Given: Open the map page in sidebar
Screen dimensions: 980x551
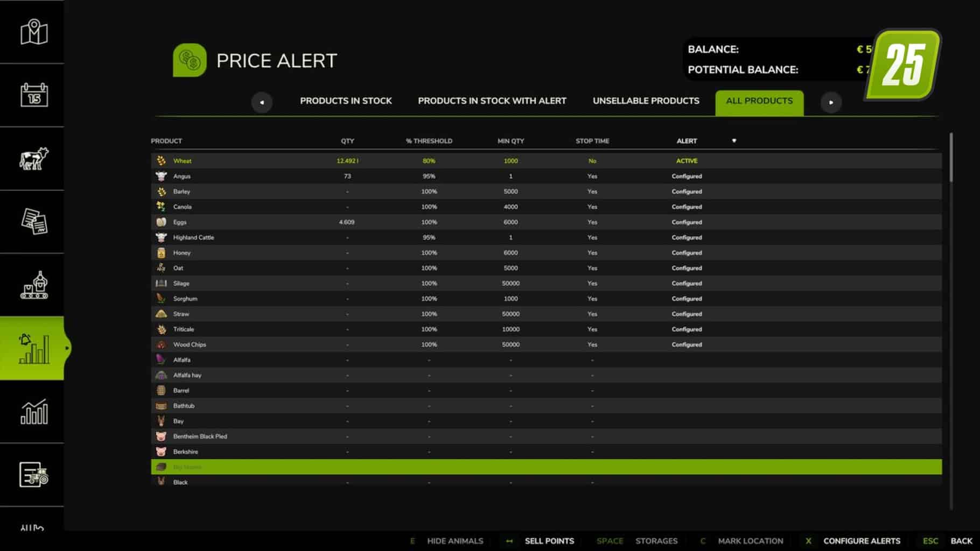Looking at the screenshot, I should (x=33, y=32).
